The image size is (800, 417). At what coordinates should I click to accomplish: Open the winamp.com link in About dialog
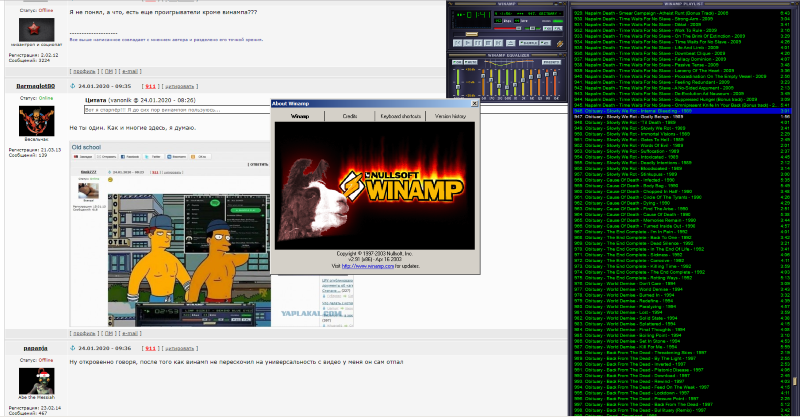click(367, 266)
